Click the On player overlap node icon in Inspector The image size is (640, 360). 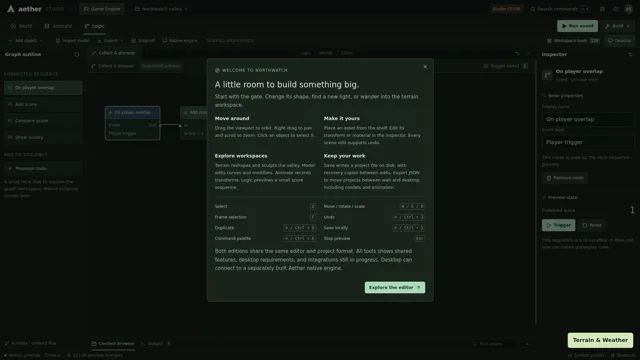click(547, 75)
